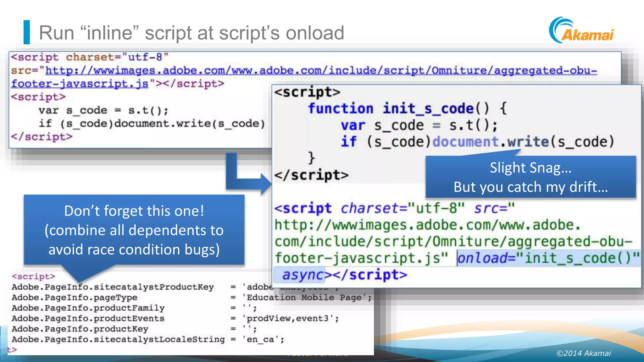This screenshot has width=644, height=362.
Task: Click 'Adobe.PageInfo.pageType' line
Action: [75, 297]
